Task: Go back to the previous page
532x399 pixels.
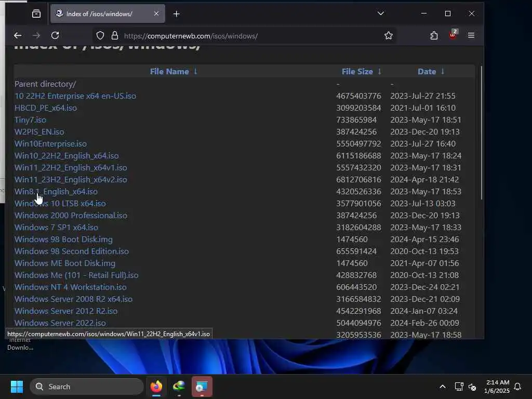Action: click(18, 35)
